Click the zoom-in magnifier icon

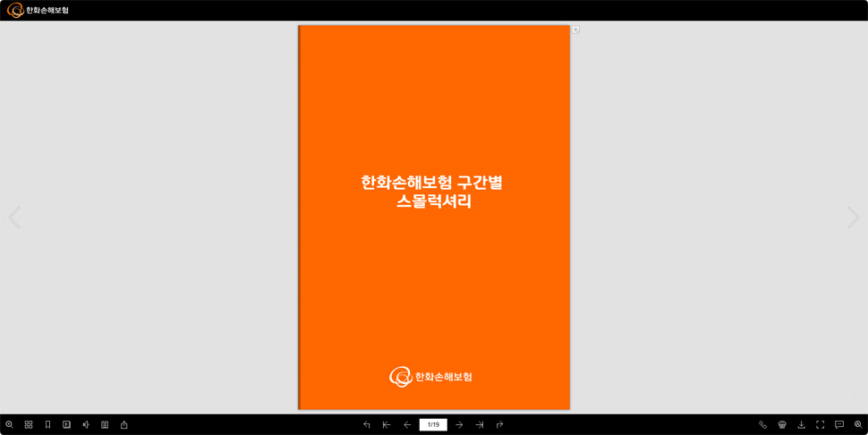point(9,424)
